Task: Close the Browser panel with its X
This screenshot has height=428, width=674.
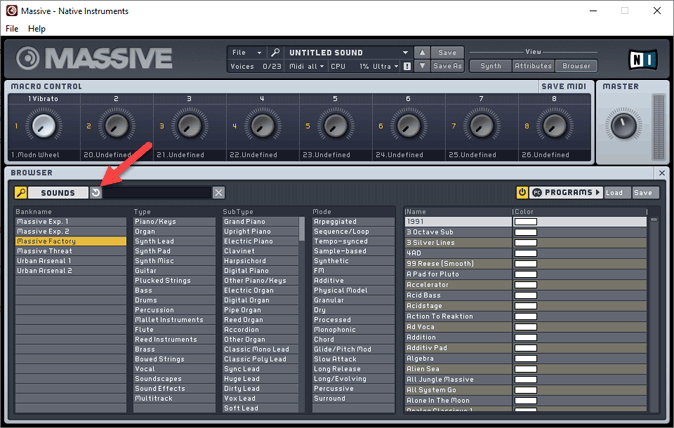Action: (662, 173)
